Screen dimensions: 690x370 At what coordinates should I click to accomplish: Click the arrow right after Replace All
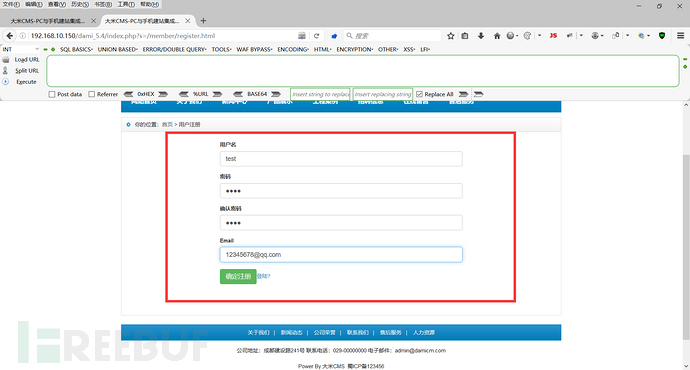coord(463,94)
